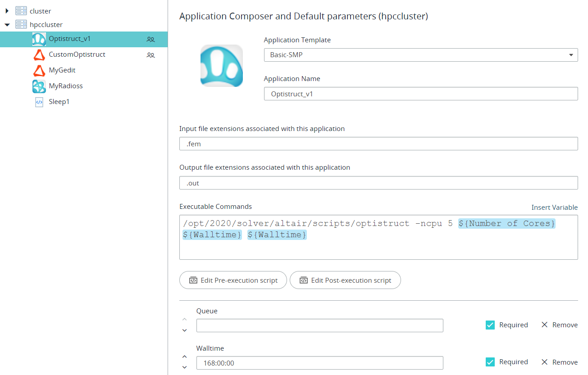Collapse the hpccluster tree node
The image size is (588, 375).
coord(7,25)
